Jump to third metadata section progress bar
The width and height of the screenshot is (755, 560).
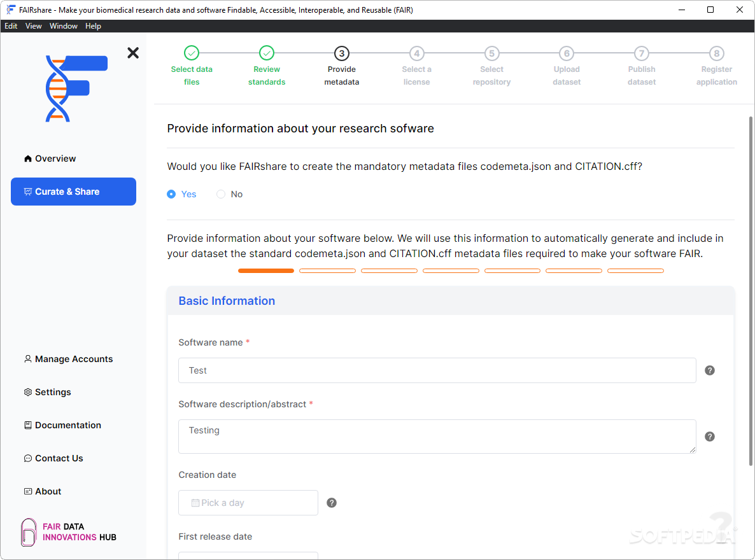(389, 270)
